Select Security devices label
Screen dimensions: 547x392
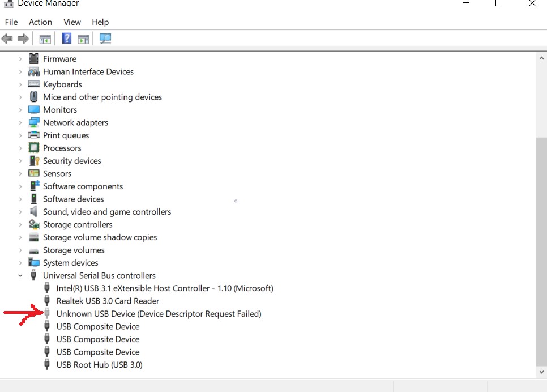click(72, 161)
